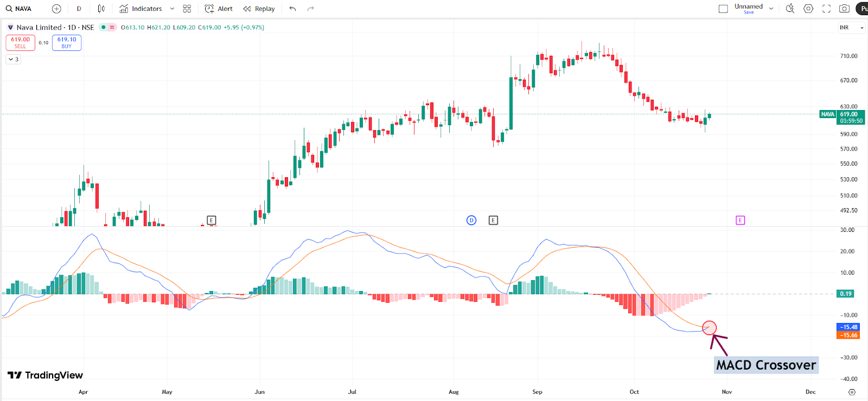Toggle the green market status indicator dot
The width and height of the screenshot is (868, 401).
[103, 27]
